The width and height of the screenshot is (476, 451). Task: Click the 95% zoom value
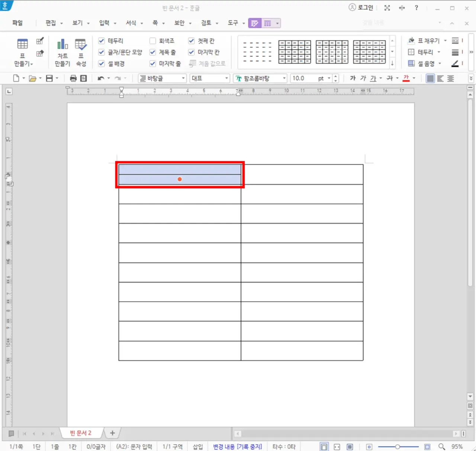click(457, 447)
